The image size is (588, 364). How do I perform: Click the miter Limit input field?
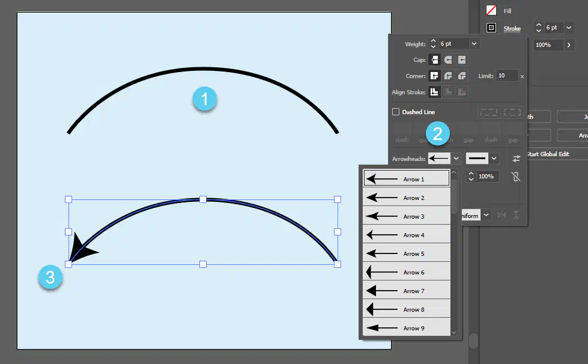click(x=507, y=76)
